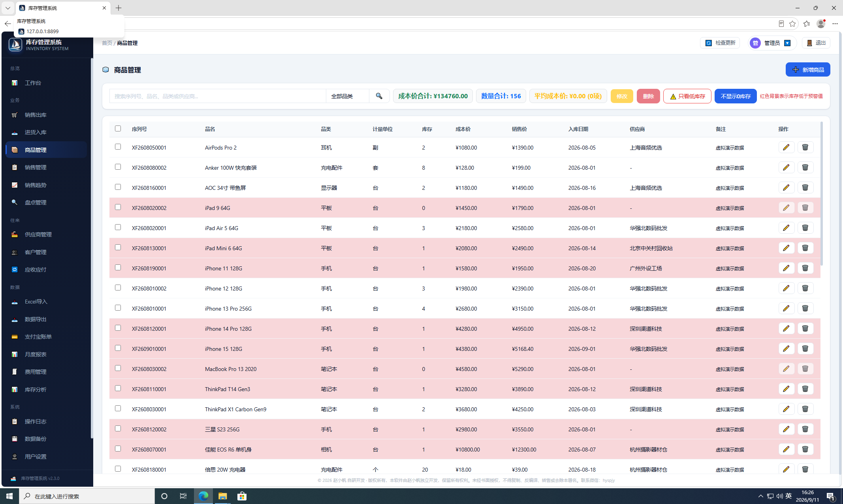843x504 pixels.
Task: Delete the 三星 S23 256G entry
Action: point(805,429)
